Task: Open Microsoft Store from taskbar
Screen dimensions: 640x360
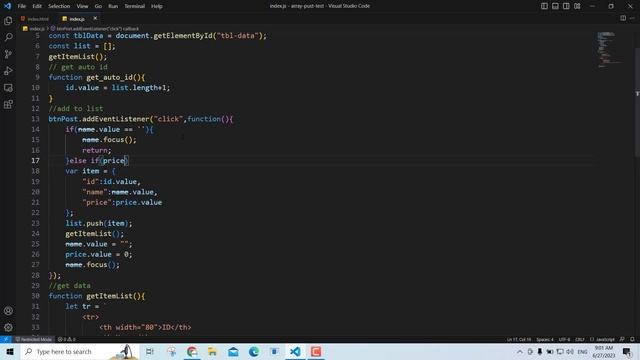Action: click(x=274, y=351)
